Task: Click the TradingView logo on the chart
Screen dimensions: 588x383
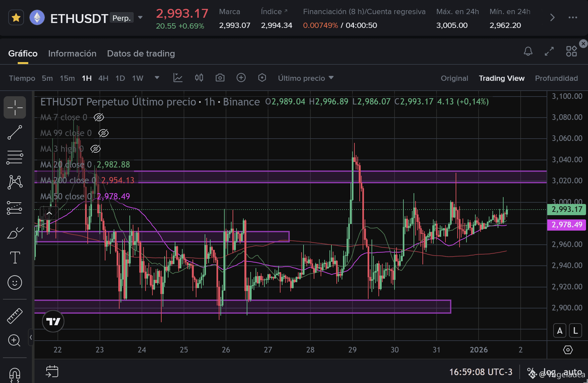Action: click(x=53, y=321)
